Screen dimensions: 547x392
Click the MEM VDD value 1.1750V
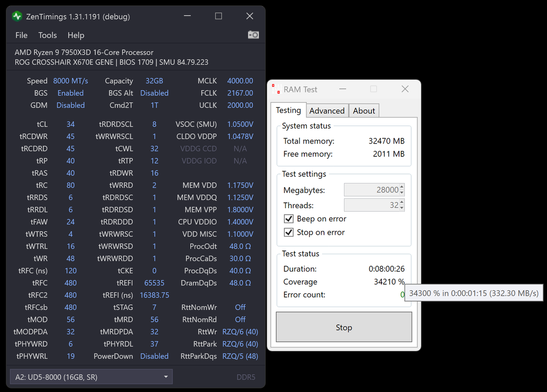pos(240,186)
